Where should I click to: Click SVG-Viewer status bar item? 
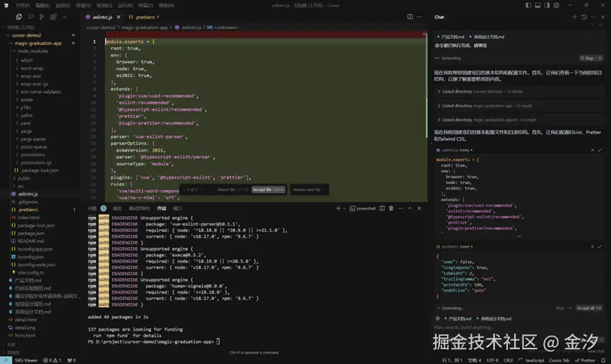[25, 360]
